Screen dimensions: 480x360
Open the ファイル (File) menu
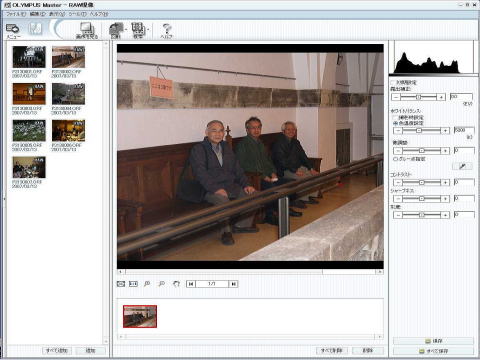tap(16, 14)
